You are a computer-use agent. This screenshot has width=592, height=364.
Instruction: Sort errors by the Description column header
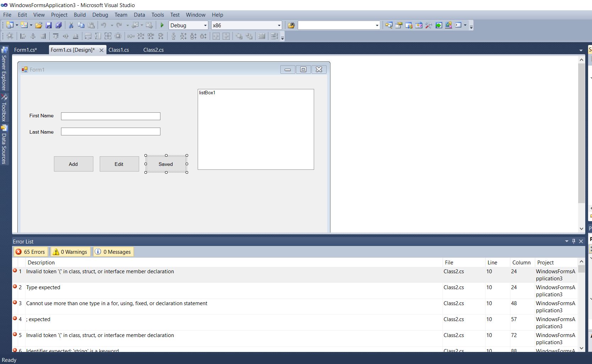tap(234, 263)
